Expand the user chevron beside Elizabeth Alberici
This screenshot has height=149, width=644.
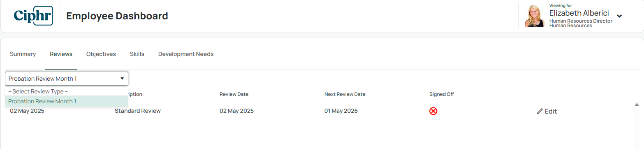click(619, 16)
